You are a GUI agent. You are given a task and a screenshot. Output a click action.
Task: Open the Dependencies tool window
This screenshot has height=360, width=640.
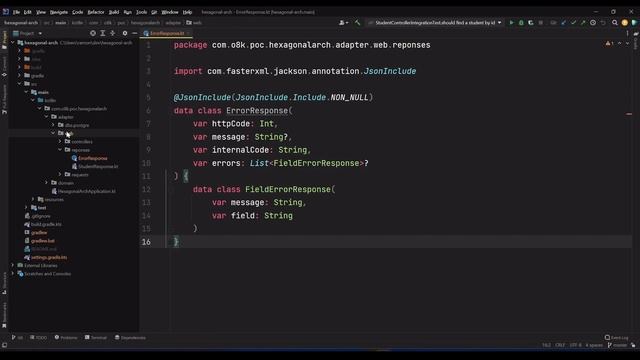tap(130, 338)
